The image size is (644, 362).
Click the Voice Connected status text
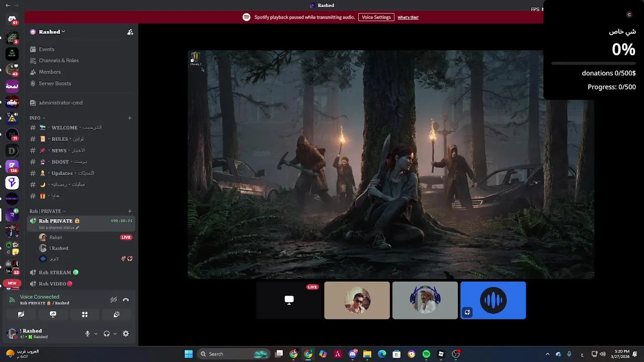pos(40,297)
